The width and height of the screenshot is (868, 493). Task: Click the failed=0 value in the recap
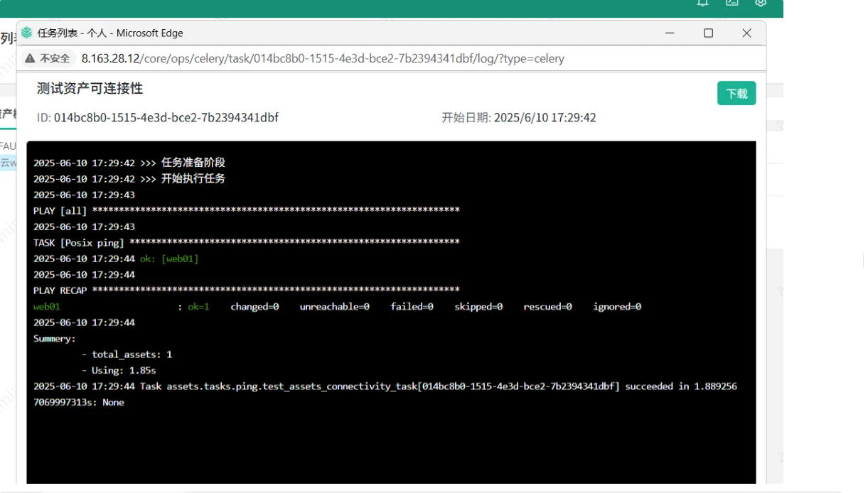point(412,306)
